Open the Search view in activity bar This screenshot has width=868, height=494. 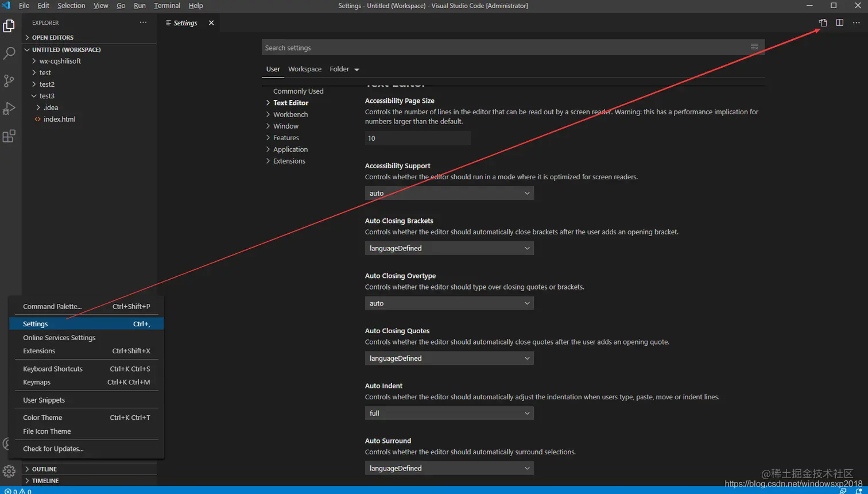(9, 53)
